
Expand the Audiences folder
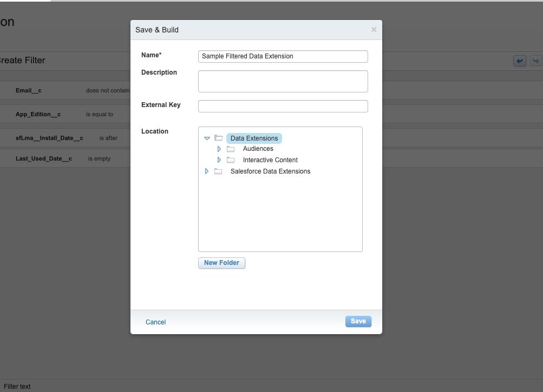219,149
